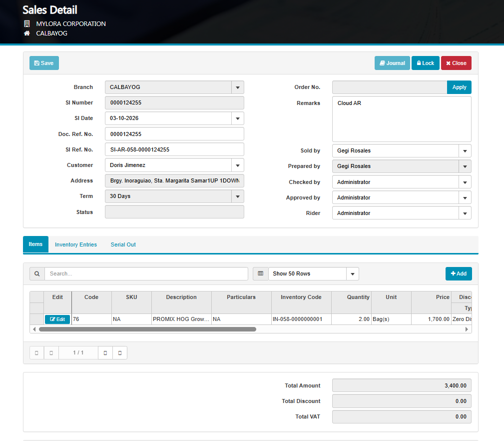Go to the first page of items

pyautogui.click(x=36, y=352)
